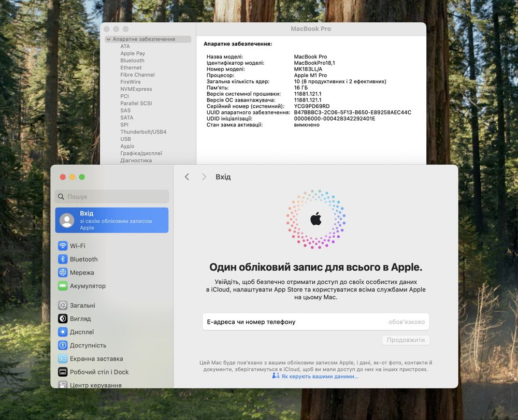Screen dimensions: 518x420
Task: Click the data privacy handshake icon
Action: point(276,376)
